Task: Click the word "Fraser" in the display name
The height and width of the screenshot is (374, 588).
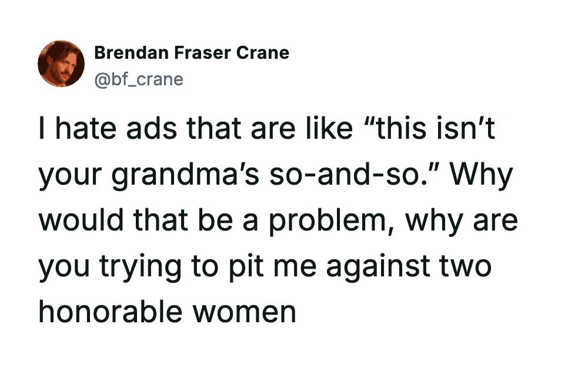Action: (203, 53)
